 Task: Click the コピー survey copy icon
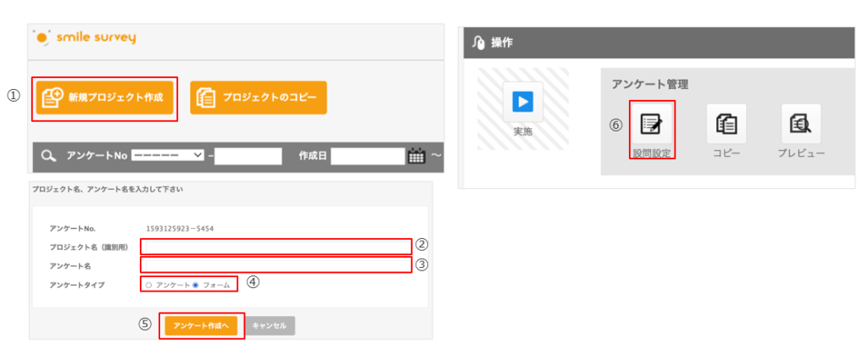tap(726, 124)
